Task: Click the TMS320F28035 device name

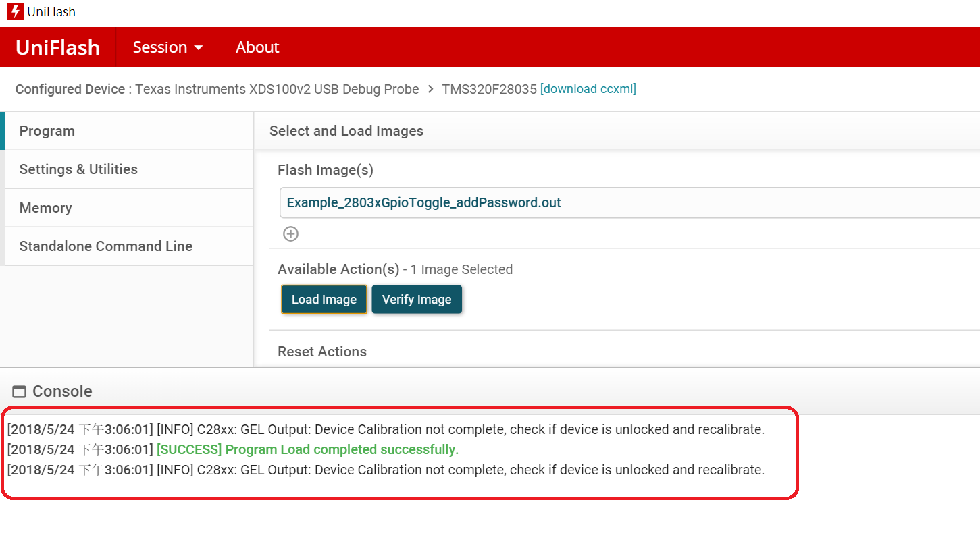Action: (x=489, y=89)
